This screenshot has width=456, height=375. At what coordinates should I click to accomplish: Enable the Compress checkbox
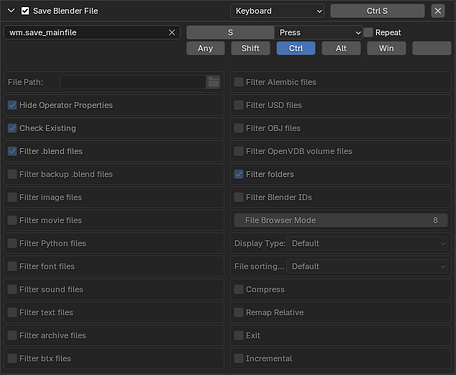coord(239,289)
